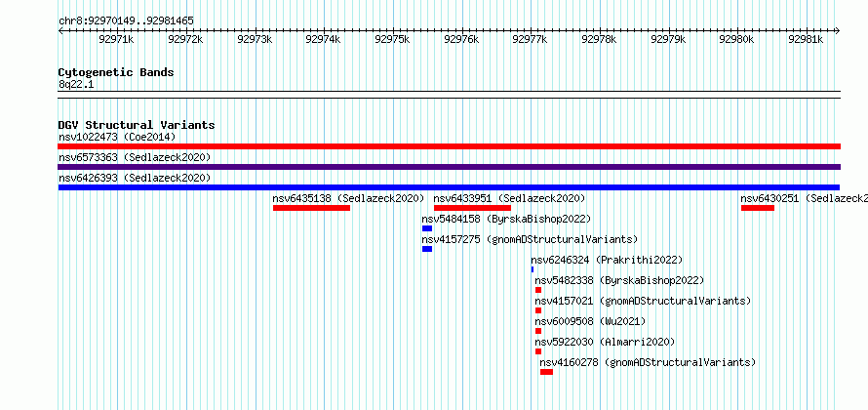Viewport: 868px width, 410px height.
Task: Open the nsv6435138 (Sedlazeck2020) label
Action: (348, 198)
